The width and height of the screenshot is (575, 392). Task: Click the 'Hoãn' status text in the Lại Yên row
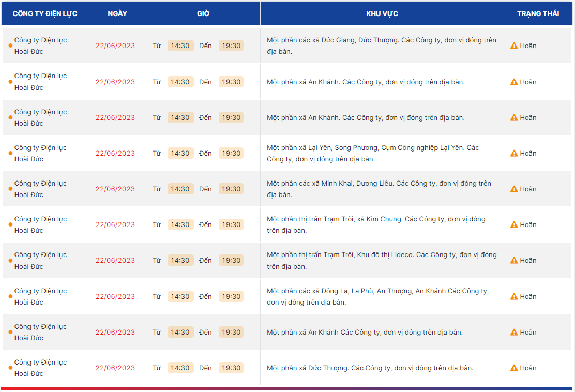(x=528, y=153)
